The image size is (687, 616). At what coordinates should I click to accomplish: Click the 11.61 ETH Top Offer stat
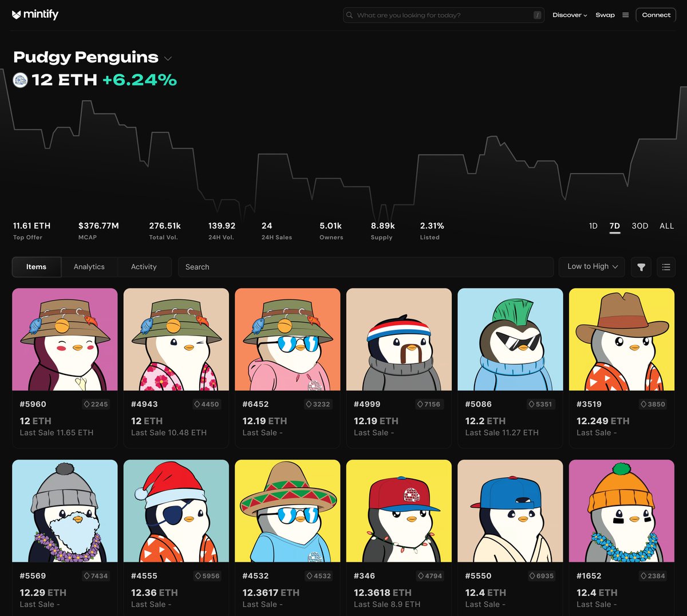pyautogui.click(x=31, y=231)
